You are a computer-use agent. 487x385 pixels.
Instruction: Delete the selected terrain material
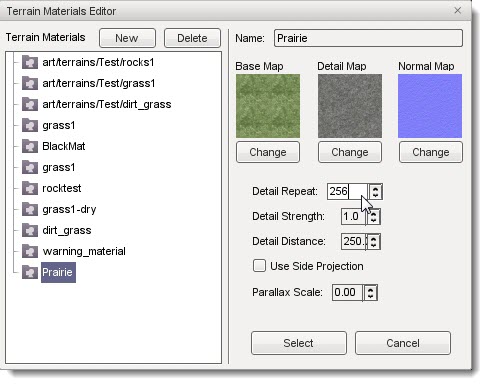192,38
